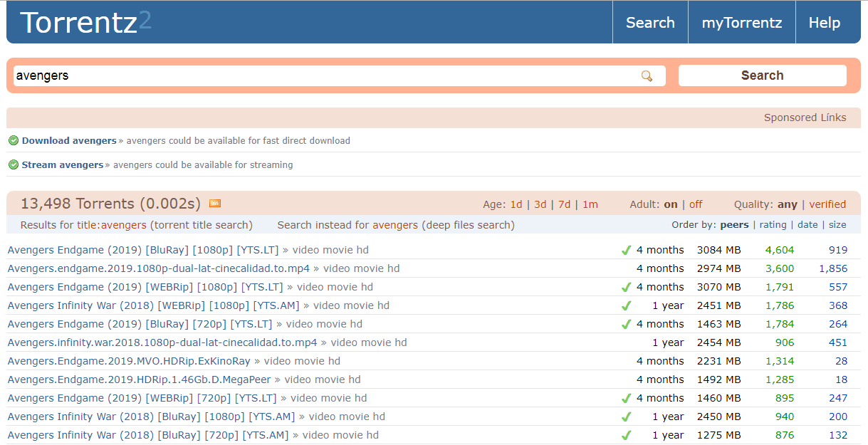Click verified checkmark for Endgame BluRay 720p
The height and width of the screenshot is (445, 868).
(x=627, y=324)
